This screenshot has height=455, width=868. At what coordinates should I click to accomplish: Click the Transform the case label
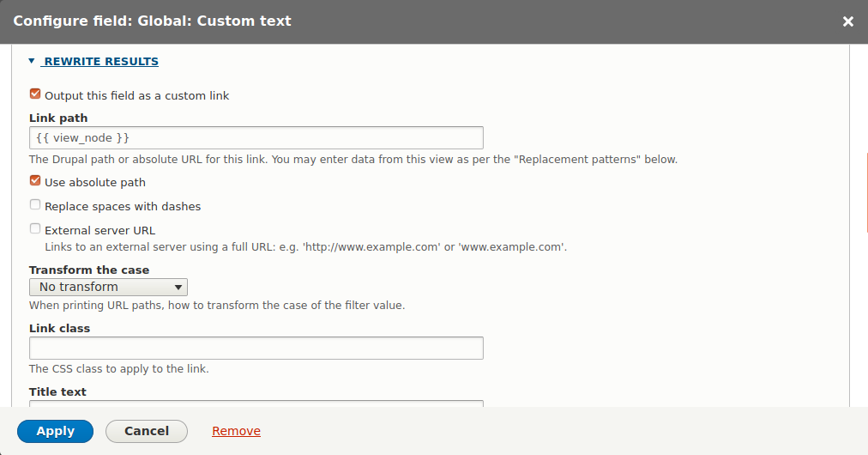pyautogui.click(x=89, y=270)
